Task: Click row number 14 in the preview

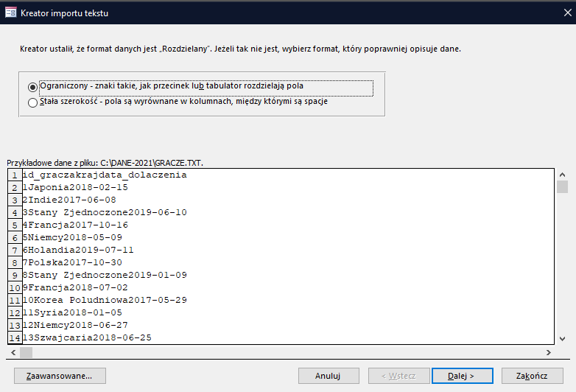Action: pos(15,338)
